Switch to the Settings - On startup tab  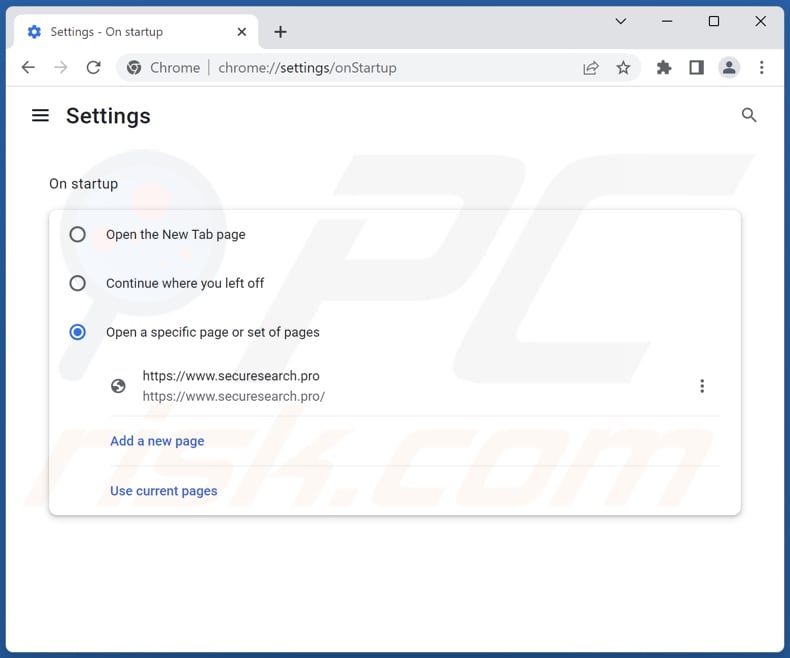coord(136,32)
